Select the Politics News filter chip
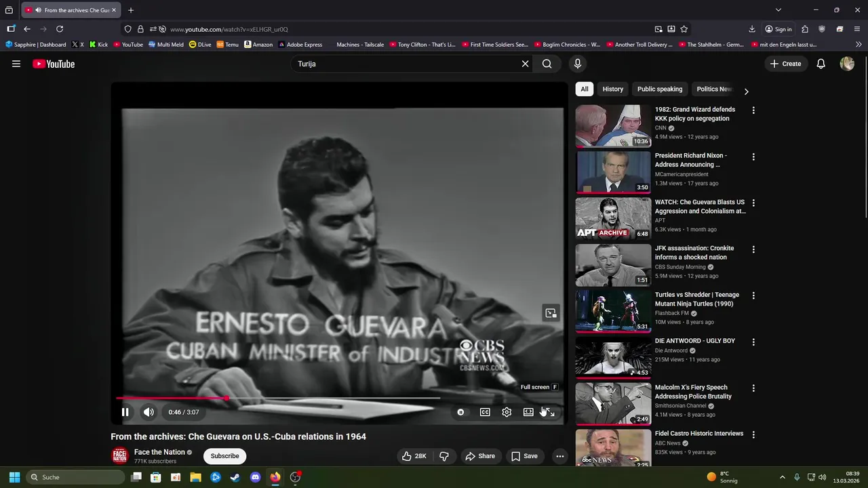 pos(714,89)
